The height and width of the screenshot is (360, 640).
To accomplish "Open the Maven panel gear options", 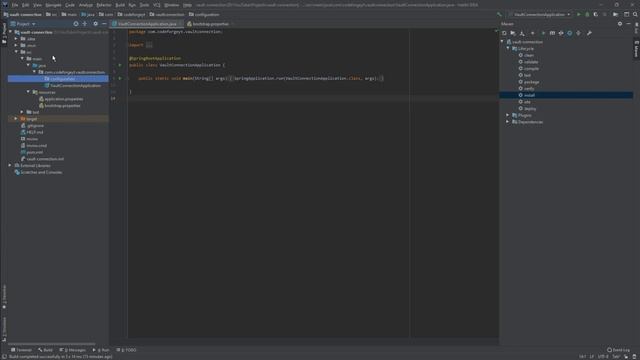I will coord(620,24).
